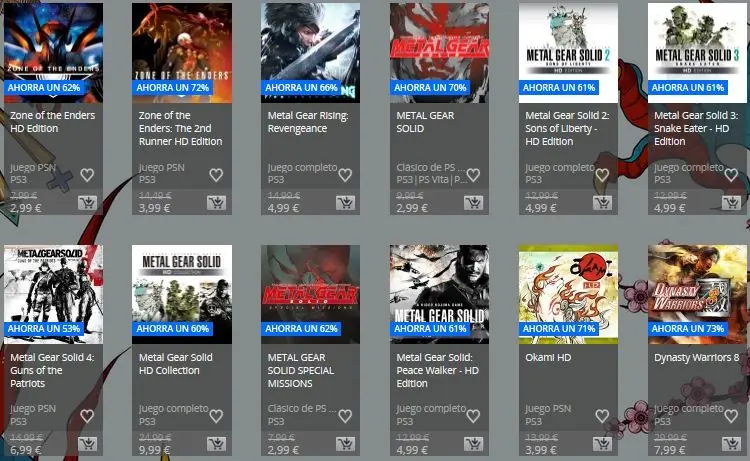750x461 pixels.
Task: Open Metal Gear Solid 3 HD cover image
Action: 697,53
